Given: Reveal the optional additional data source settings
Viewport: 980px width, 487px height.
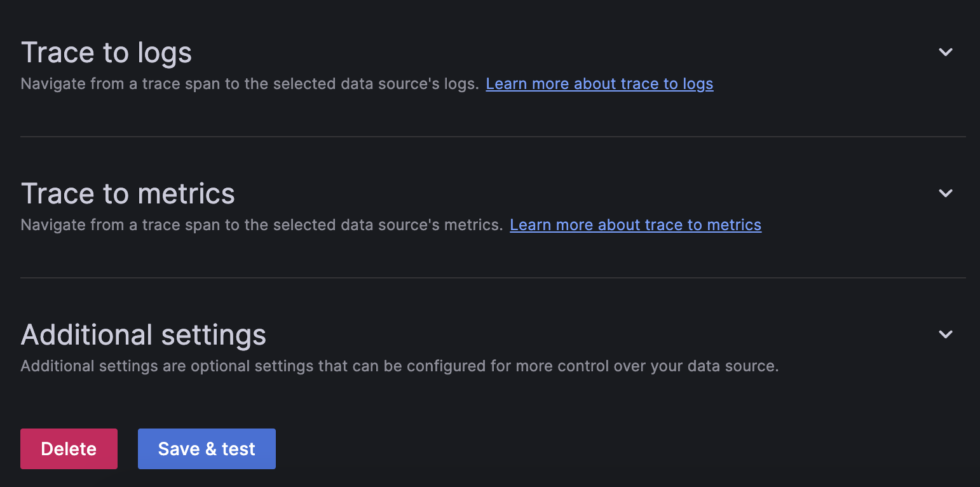Looking at the screenshot, I should (946, 334).
